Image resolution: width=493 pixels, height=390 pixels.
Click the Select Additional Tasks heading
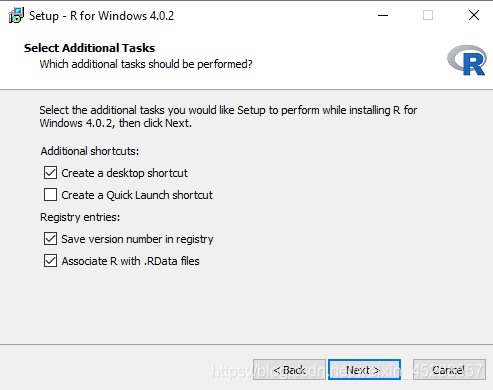tap(89, 48)
